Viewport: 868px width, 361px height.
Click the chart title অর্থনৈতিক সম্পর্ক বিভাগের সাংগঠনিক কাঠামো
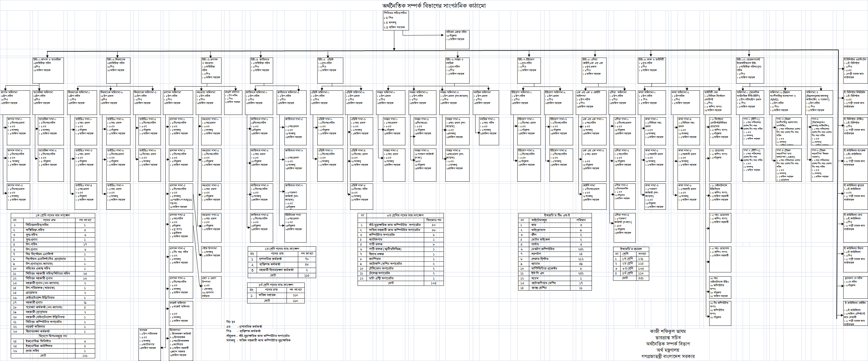tap(434, 6)
